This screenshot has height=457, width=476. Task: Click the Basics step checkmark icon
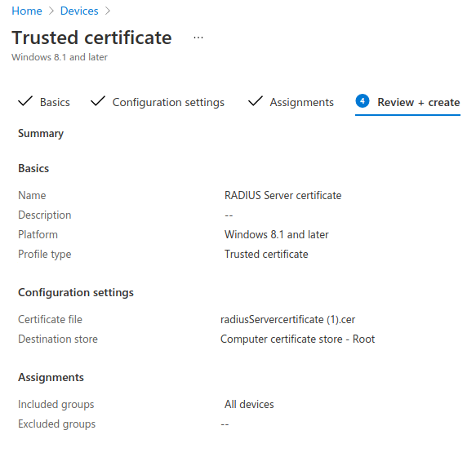pyautogui.click(x=25, y=101)
